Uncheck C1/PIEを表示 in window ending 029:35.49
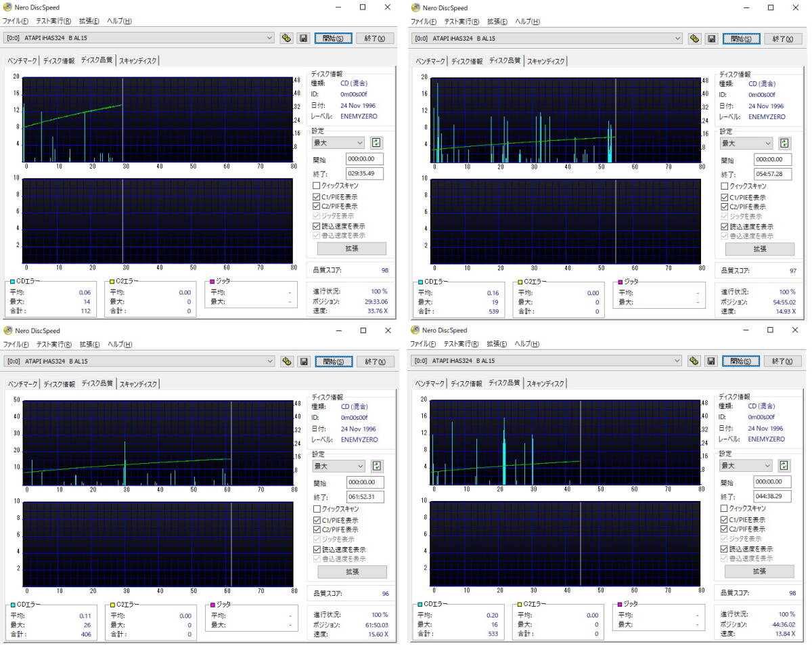 point(316,196)
